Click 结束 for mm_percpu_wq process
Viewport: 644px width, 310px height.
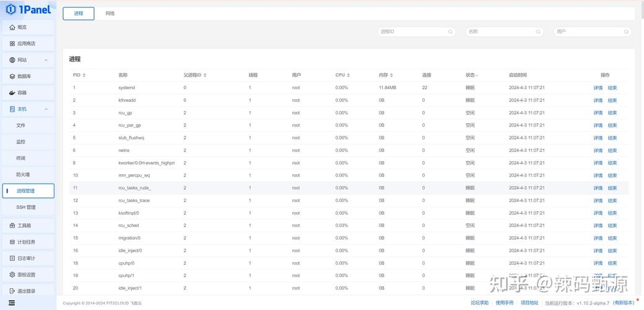click(x=612, y=175)
